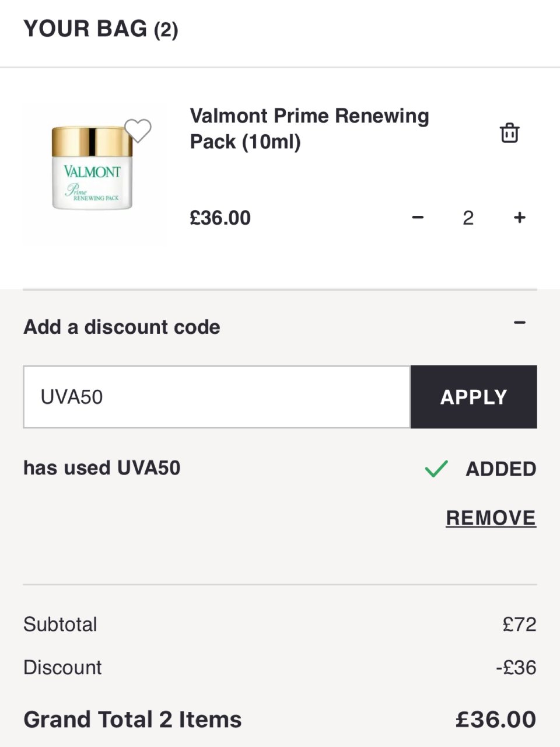
Task: Click the Grand Total £36.00 amount
Action: pos(496,720)
